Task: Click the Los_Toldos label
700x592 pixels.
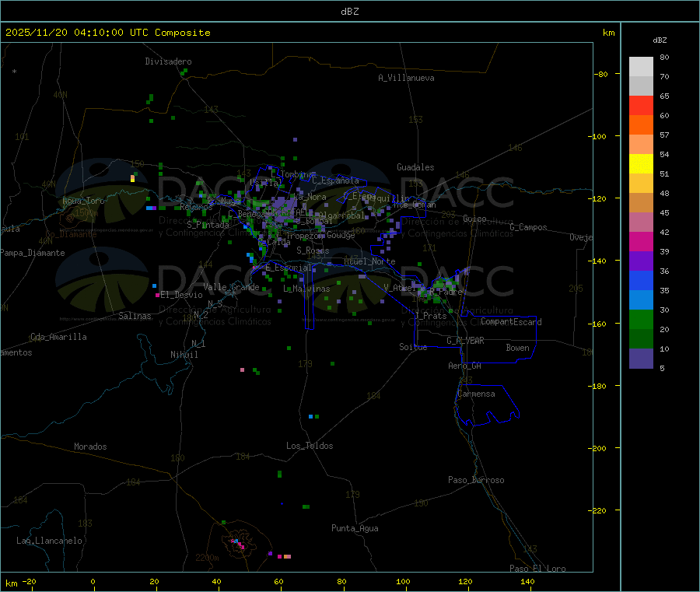Action: click(310, 446)
